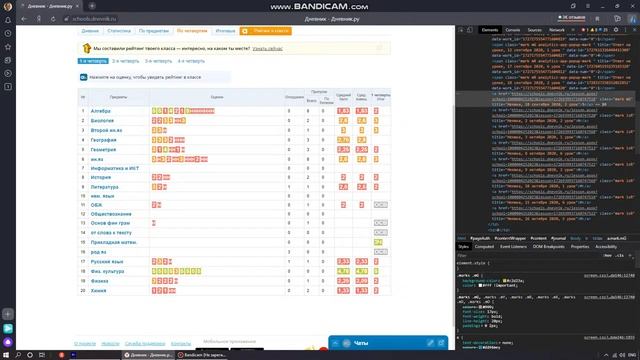The width and height of the screenshot is (640, 360).
Task: Click the Физ. культура average score badge
Action: pyautogui.click(x=343, y=271)
